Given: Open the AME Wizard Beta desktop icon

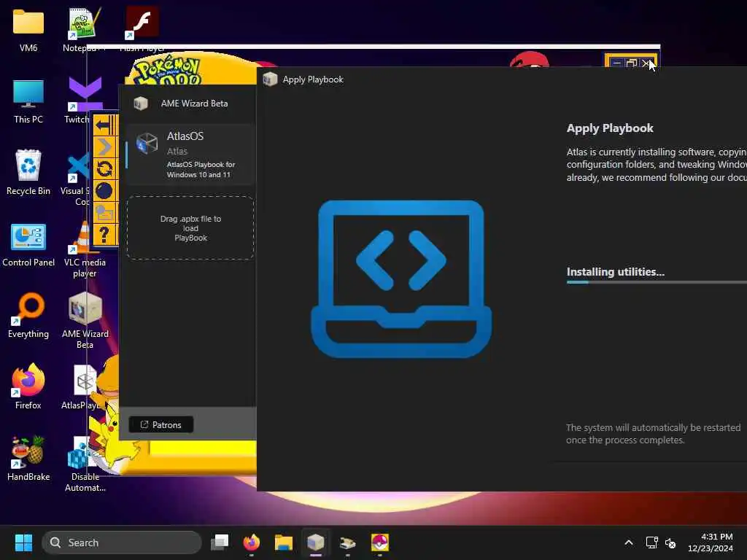Looking at the screenshot, I should coord(85,321).
